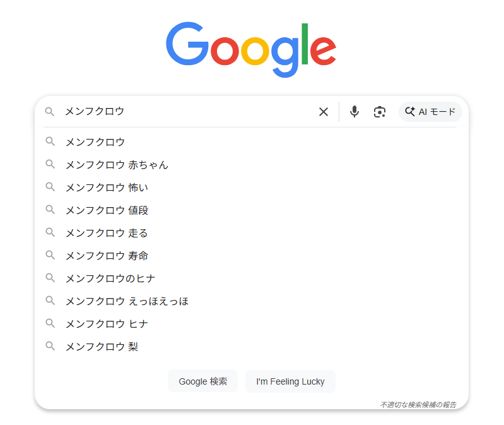Open 不適切な検索候補の報告 link

coord(418,404)
